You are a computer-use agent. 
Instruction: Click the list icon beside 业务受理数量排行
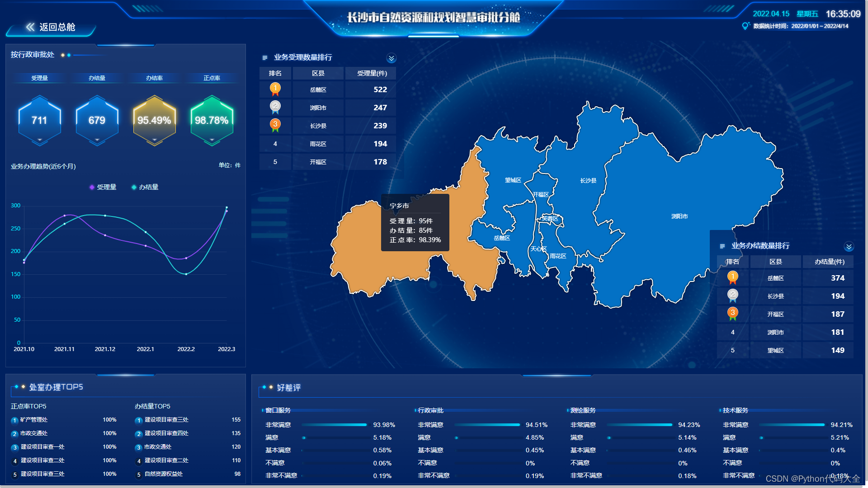265,58
